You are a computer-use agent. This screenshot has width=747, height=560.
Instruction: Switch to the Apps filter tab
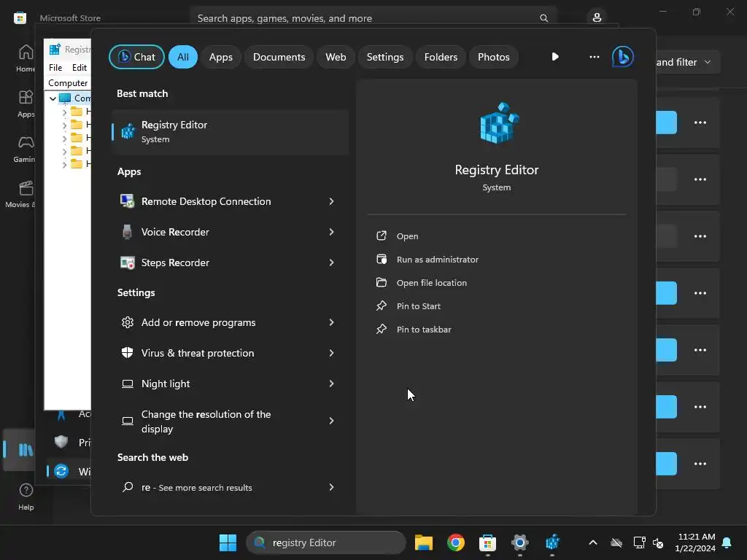(x=220, y=57)
